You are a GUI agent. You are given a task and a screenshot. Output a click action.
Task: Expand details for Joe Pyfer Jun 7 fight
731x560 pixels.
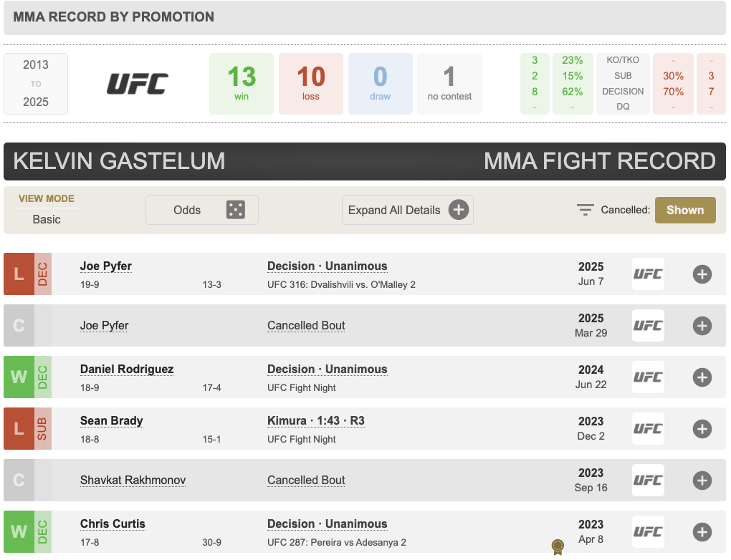(x=702, y=274)
